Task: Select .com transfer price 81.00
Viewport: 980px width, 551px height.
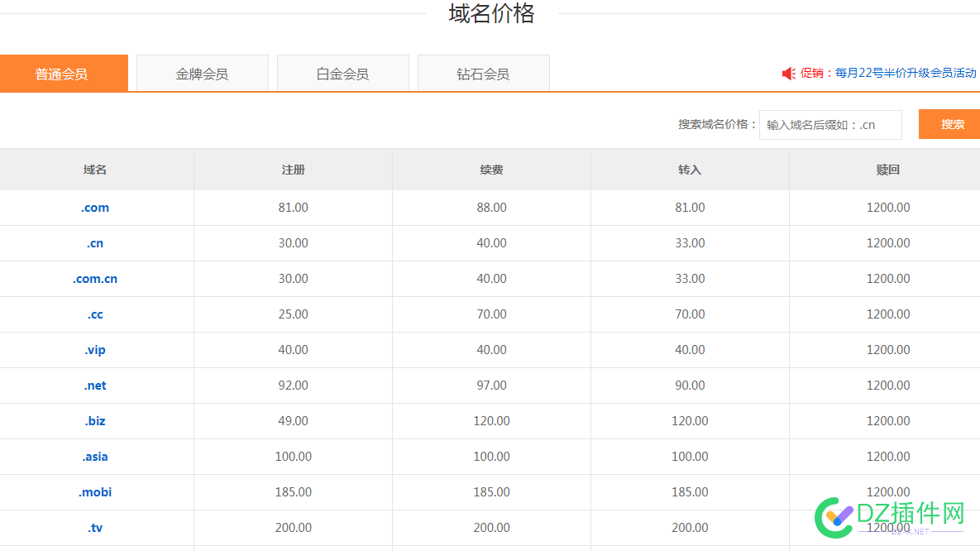Action: click(x=690, y=208)
